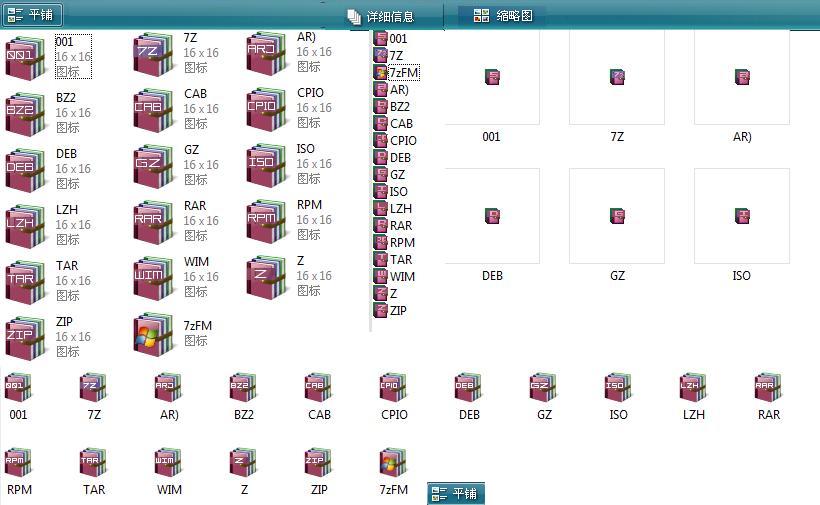
Task: Open the 7Z thumbnail box
Action: tap(617, 77)
